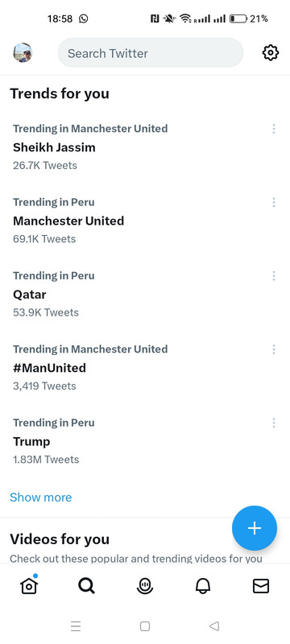Image resolution: width=290 pixels, height=644 pixels.
Task: Open the Messages envelope tab
Action: click(261, 586)
